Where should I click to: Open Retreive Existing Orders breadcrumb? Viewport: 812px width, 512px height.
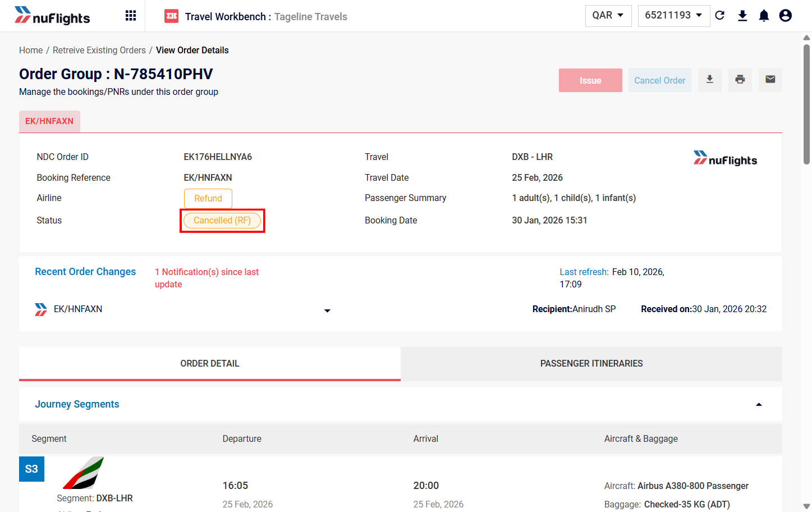point(99,51)
